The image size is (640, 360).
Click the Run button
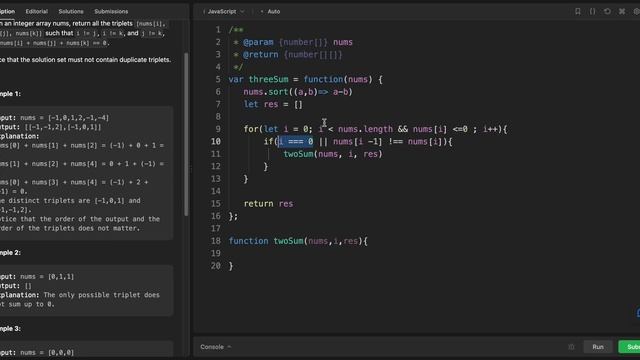pos(598,347)
